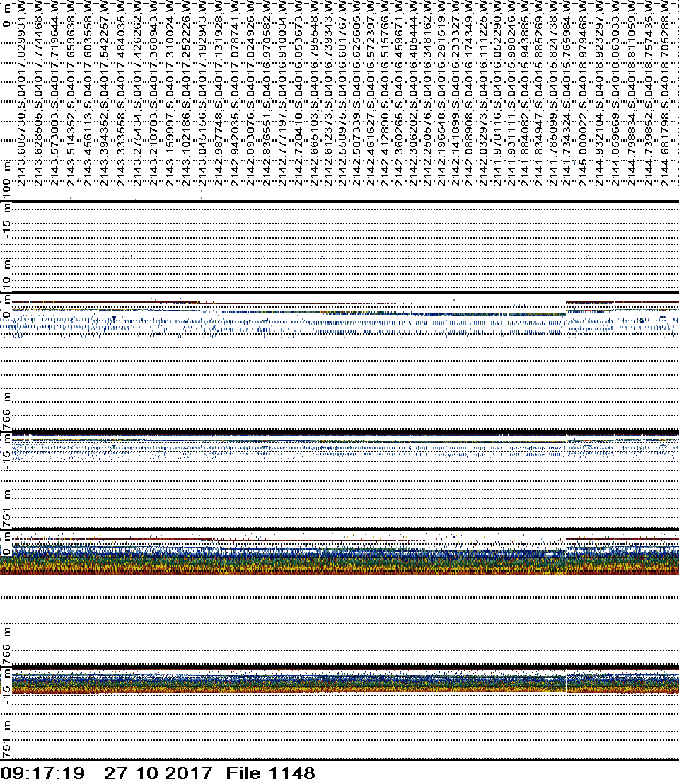Click the timestamp 09:17:19 at the bottom
679x784 pixels.
coord(42,773)
